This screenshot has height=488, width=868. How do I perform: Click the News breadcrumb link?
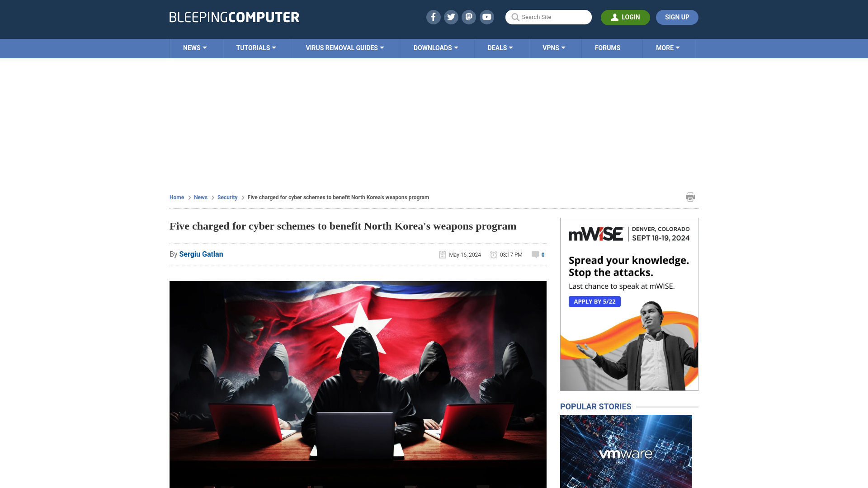[200, 197]
